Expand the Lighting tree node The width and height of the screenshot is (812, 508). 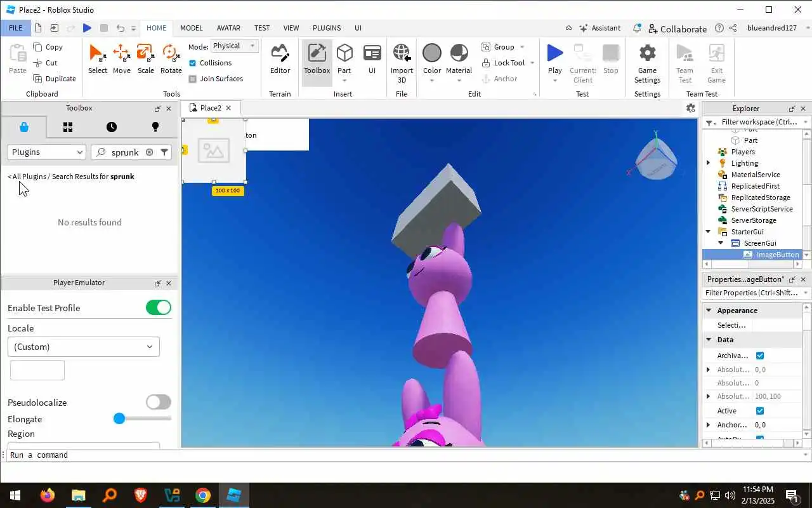coord(709,163)
